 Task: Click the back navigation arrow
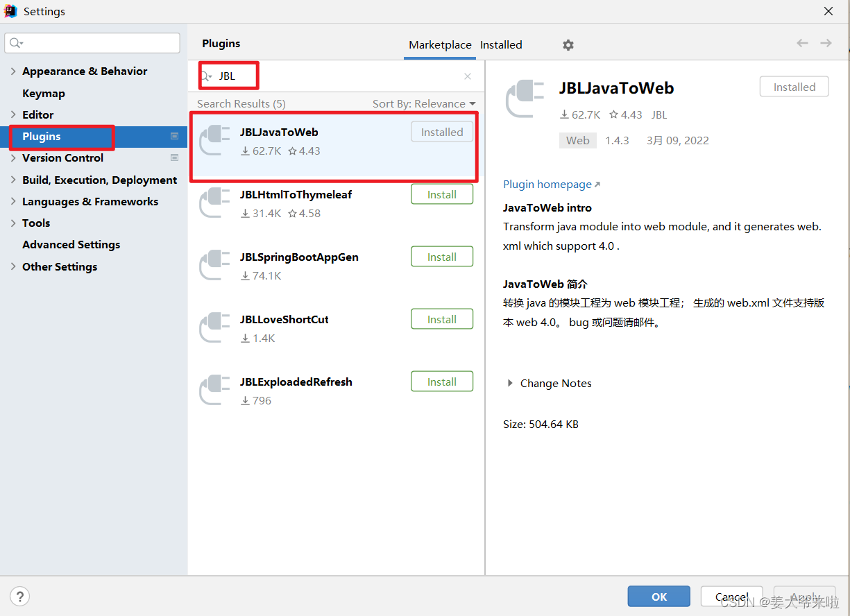[802, 43]
